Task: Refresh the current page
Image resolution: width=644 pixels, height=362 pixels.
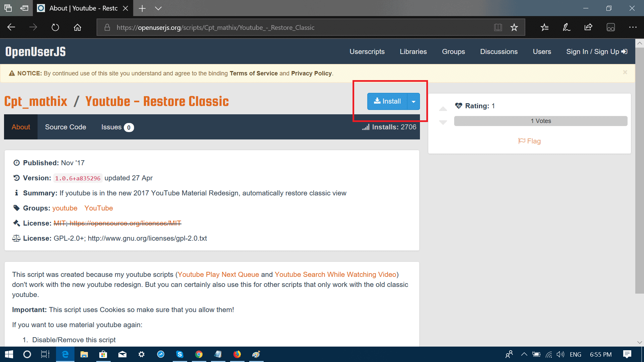Action: click(55, 27)
